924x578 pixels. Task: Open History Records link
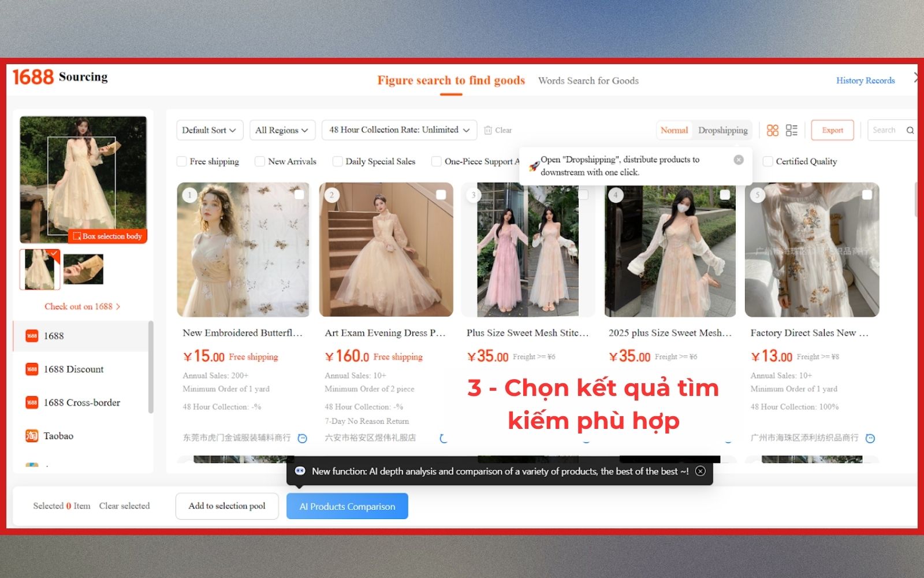coord(865,80)
